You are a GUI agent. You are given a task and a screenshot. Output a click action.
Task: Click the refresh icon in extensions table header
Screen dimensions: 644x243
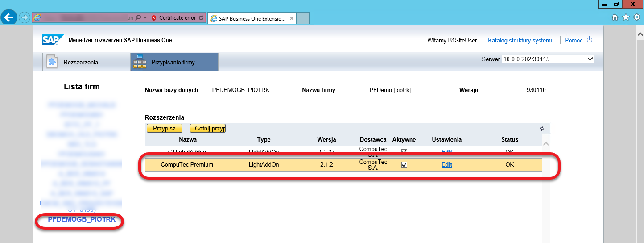(542, 128)
